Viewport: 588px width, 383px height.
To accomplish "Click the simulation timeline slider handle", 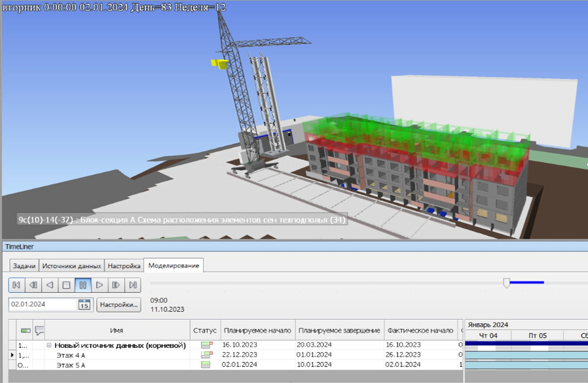I will pos(507,283).
